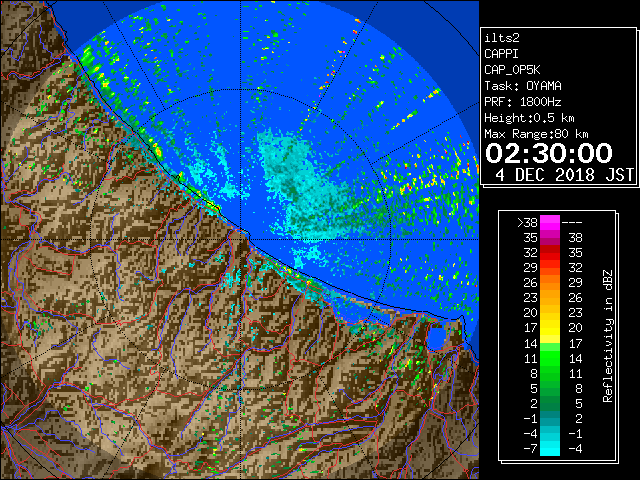Select the "Height:0.5 km" line
Screen dimensions: 640x480
tap(529, 118)
